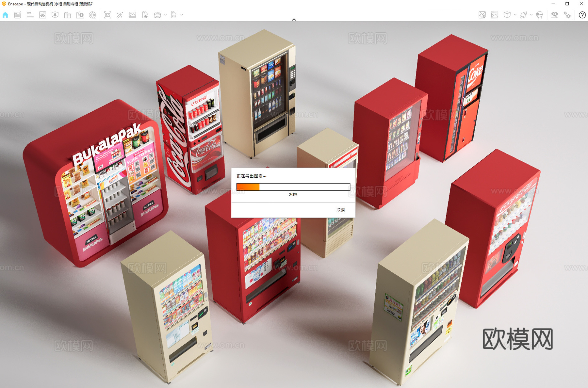The width and height of the screenshot is (588, 388).
Task: Click the upload export file icon
Action: tap(145, 15)
